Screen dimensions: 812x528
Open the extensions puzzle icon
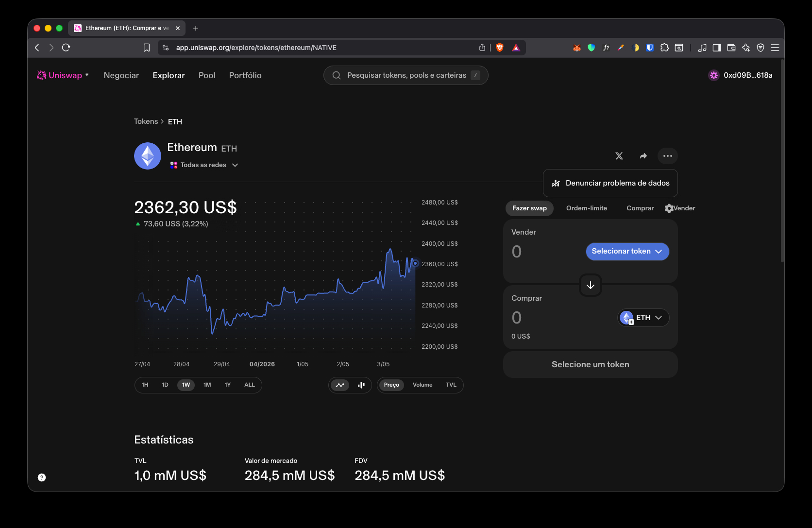[x=665, y=48]
